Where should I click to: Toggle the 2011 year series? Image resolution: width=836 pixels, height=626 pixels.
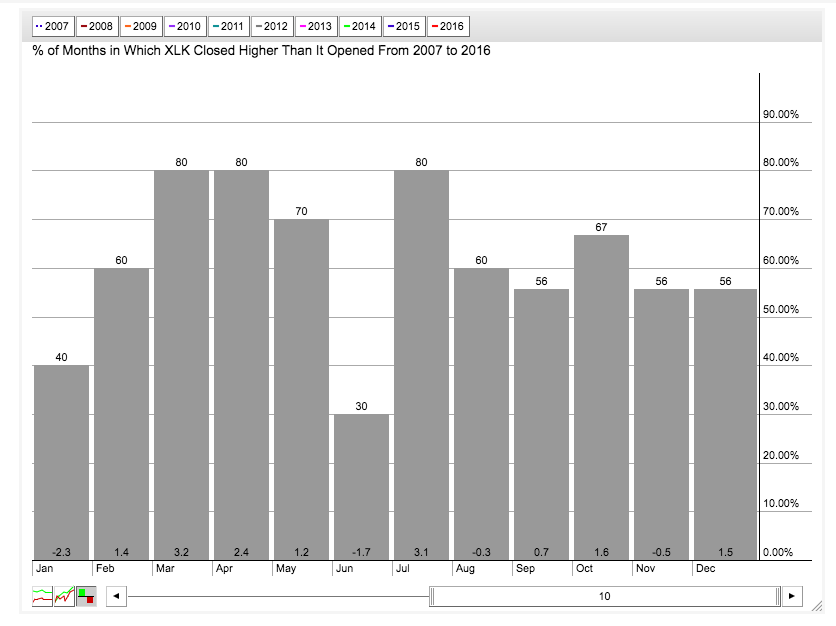(x=228, y=26)
